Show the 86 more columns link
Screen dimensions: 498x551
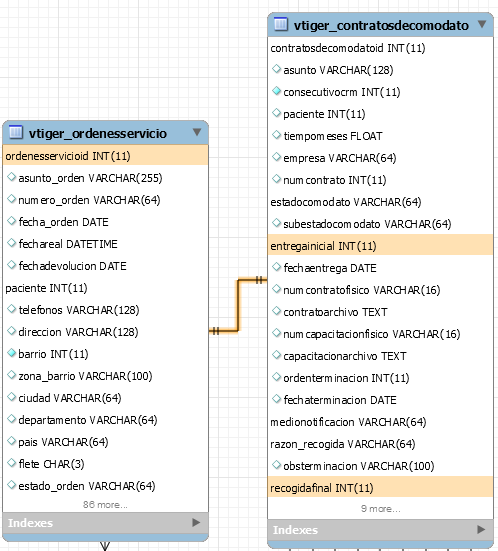[x=105, y=505]
